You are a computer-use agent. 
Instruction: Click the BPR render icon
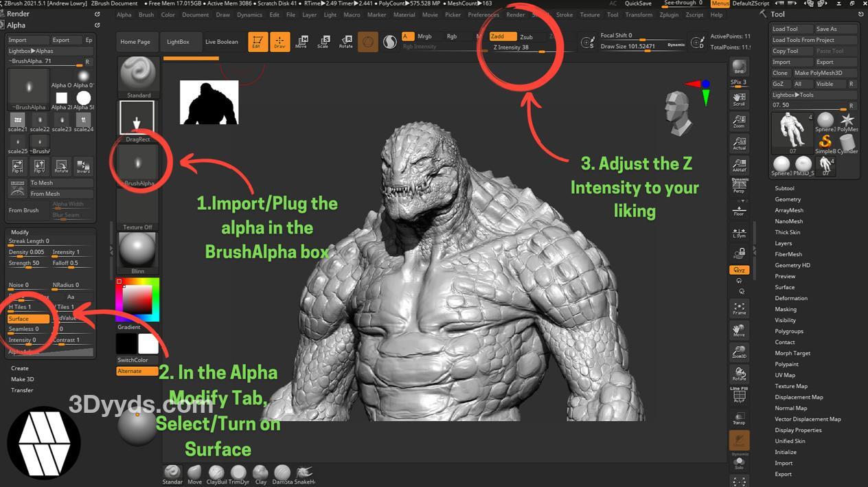[x=739, y=68]
